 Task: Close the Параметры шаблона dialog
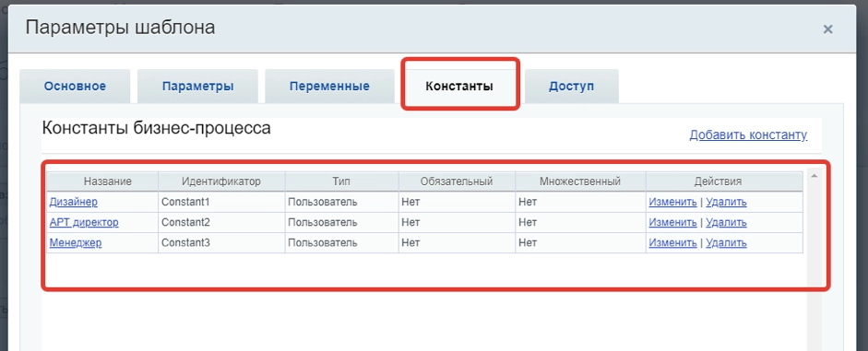[827, 29]
